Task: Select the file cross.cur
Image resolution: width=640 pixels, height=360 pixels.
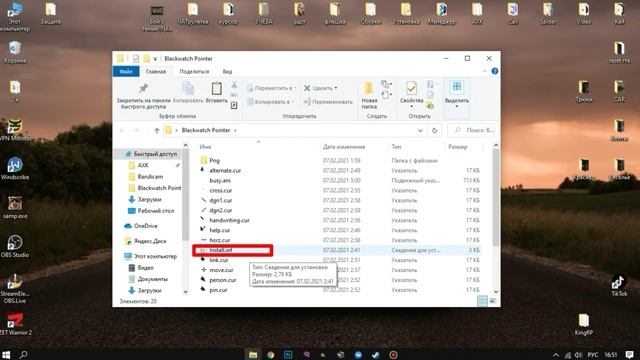Action: 220,191
